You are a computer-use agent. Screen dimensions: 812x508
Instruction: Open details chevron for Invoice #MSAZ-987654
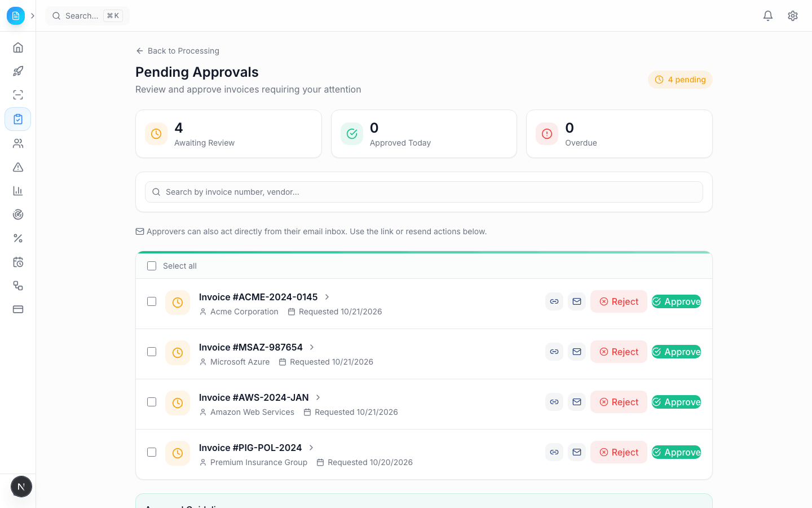pos(312,347)
